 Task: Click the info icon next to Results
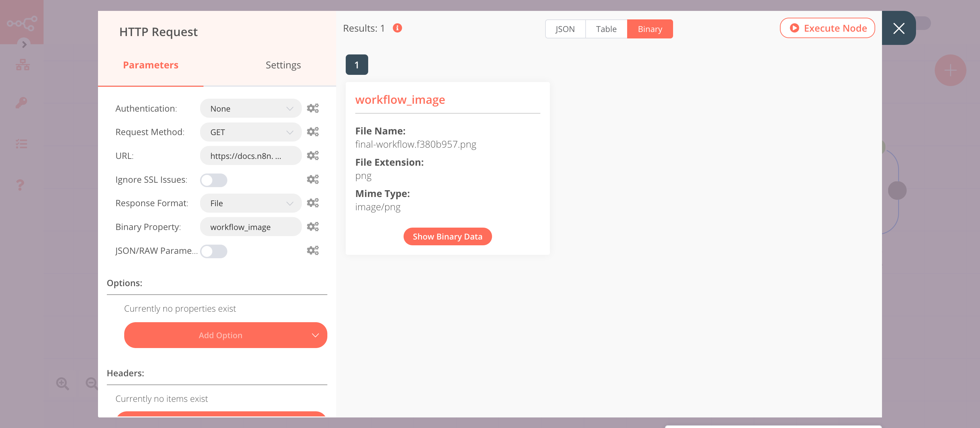coord(397,28)
